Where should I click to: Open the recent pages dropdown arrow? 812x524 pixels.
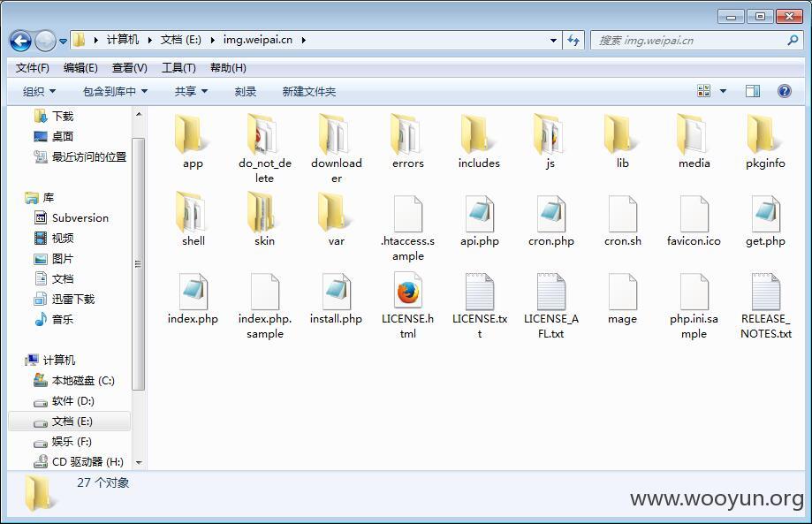coord(64,41)
